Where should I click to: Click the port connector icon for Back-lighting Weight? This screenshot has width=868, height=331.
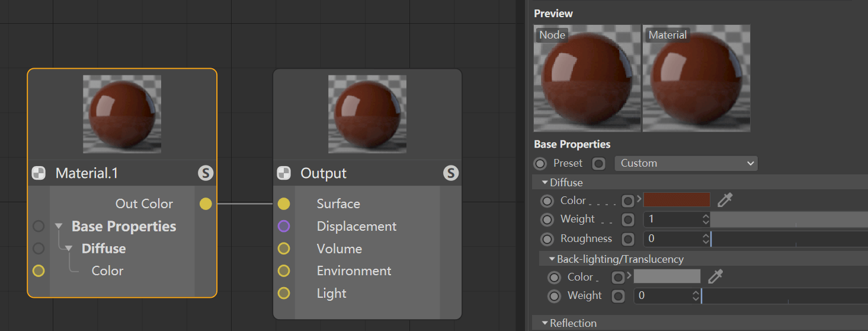click(618, 295)
